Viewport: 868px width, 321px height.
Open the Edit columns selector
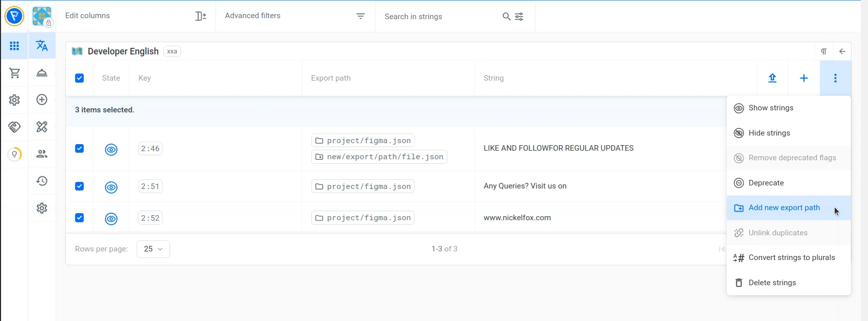click(x=135, y=16)
